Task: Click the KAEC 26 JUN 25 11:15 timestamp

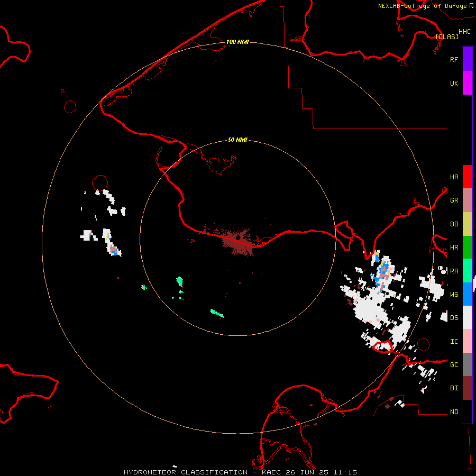Action: pos(309,472)
